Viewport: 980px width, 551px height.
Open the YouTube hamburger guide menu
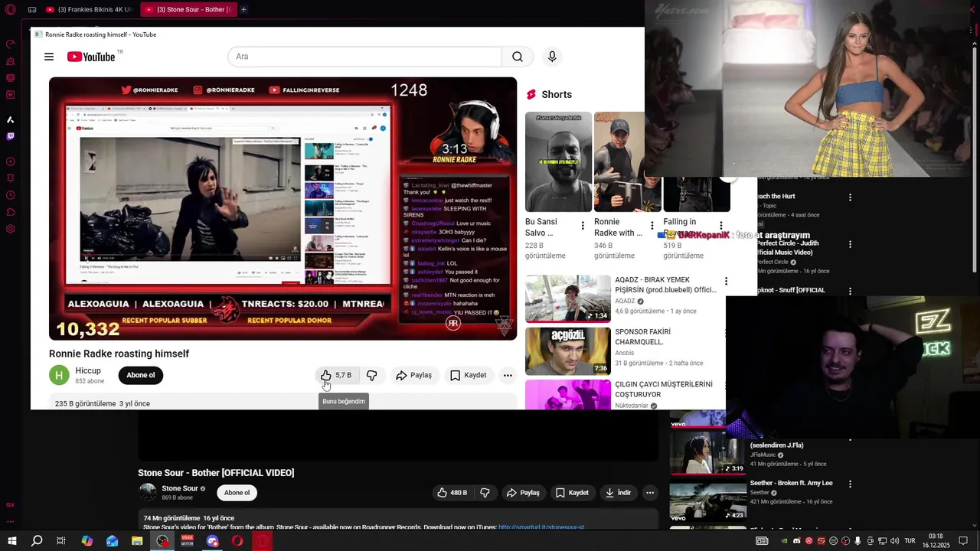tap(49, 57)
